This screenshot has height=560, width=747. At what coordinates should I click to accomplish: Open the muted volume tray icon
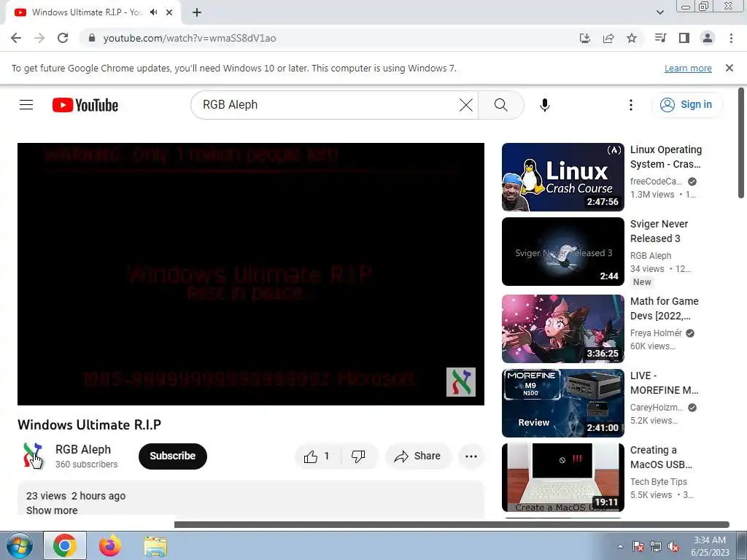point(673,546)
